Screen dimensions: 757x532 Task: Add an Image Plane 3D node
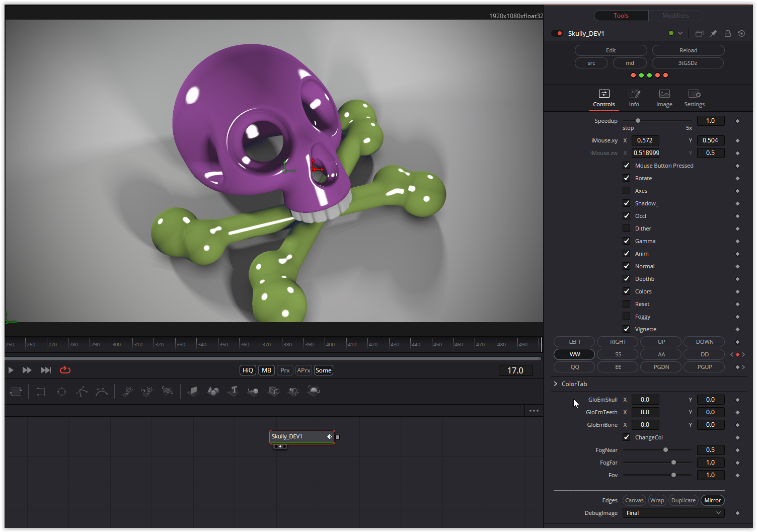click(193, 391)
